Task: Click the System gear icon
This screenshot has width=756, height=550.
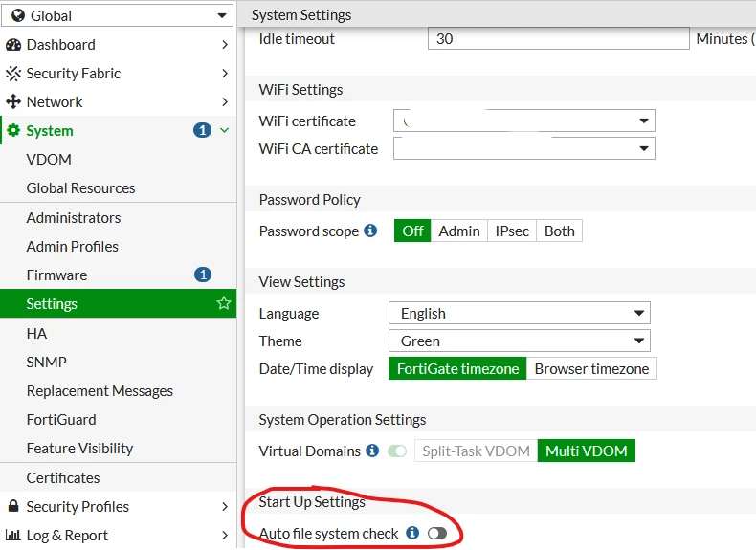Action: coord(13,130)
